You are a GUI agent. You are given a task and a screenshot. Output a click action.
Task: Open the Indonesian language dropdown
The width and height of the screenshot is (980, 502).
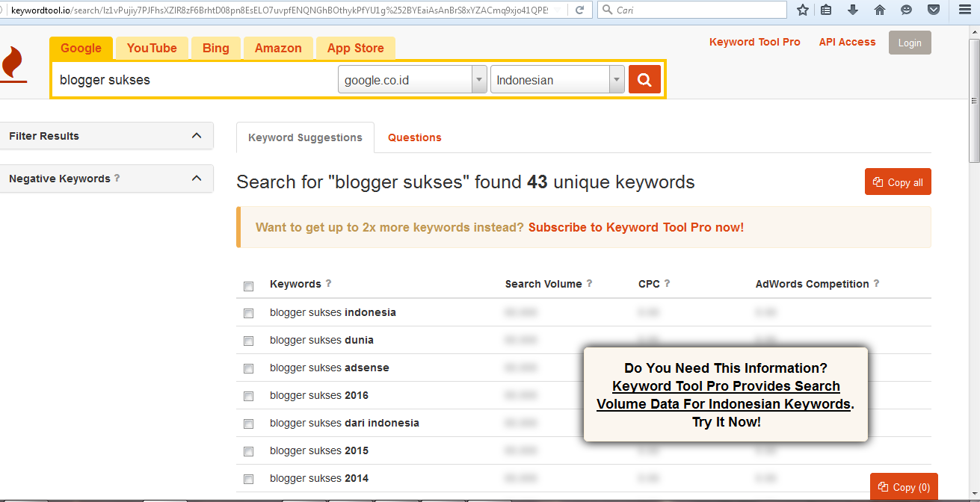558,80
